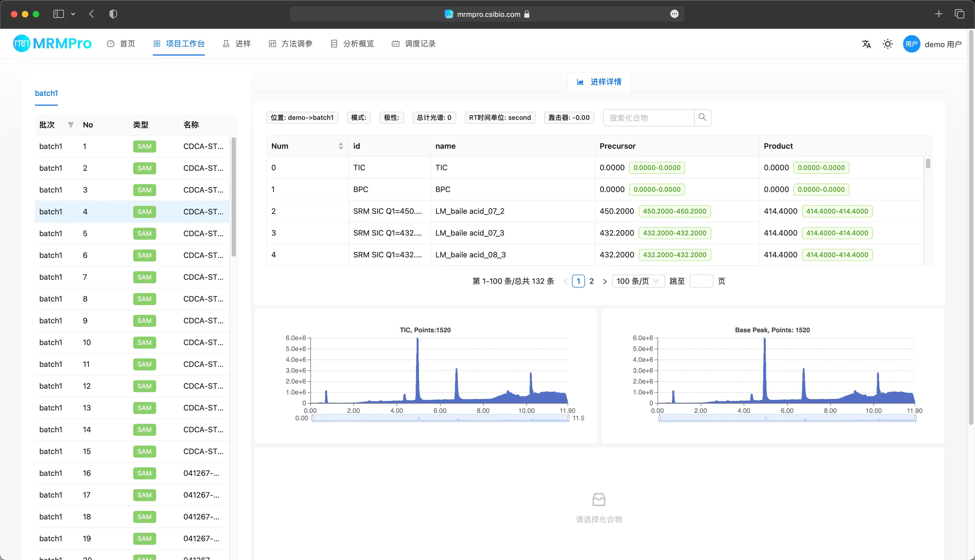Screen dimensions: 975x560
Task: Show tab overview icon in browser
Action: coord(960,14)
